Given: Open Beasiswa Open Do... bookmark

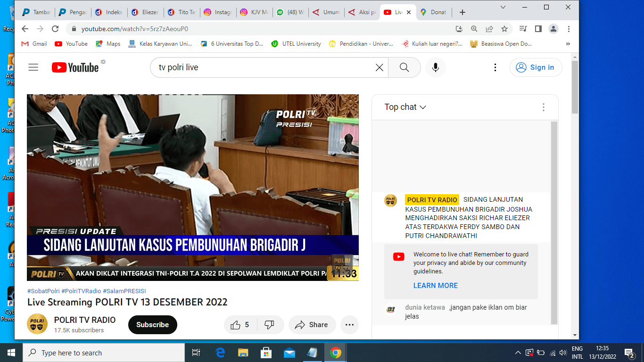Looking at the screenshot, I should [x=501, y=44].
